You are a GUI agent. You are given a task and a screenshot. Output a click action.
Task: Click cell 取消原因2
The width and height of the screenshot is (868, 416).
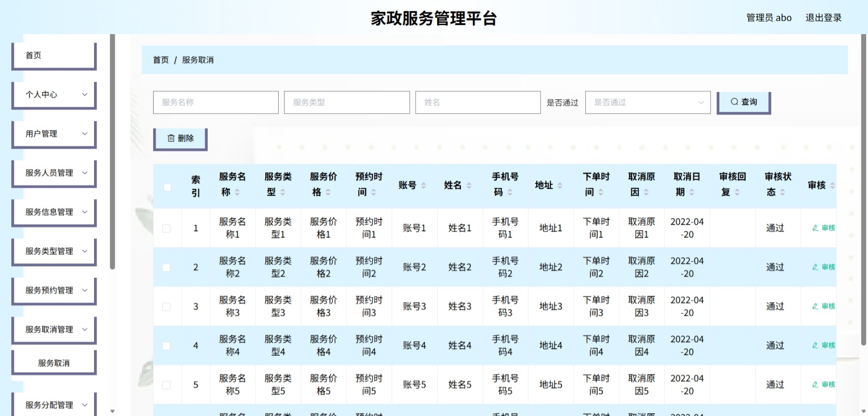tap(642, 267)
